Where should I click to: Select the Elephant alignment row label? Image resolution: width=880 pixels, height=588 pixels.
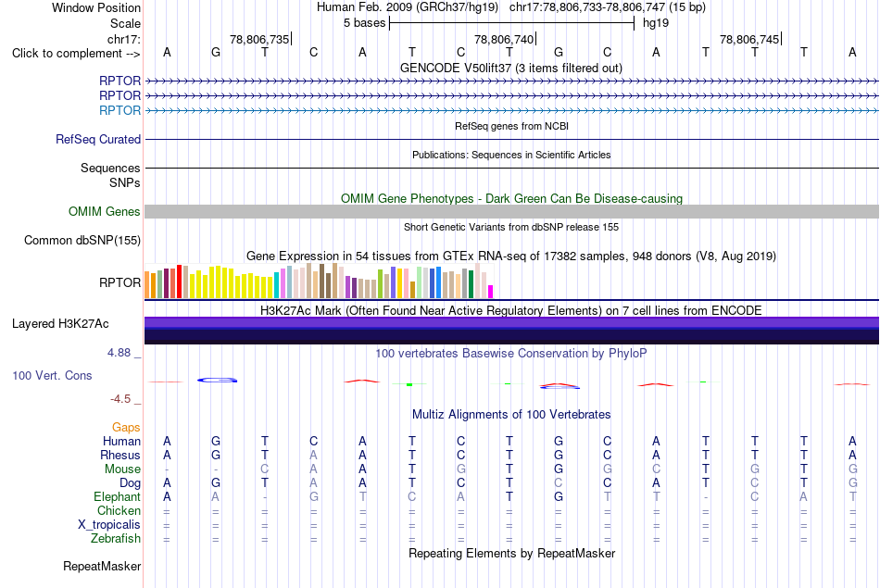(x=117, y=497)
